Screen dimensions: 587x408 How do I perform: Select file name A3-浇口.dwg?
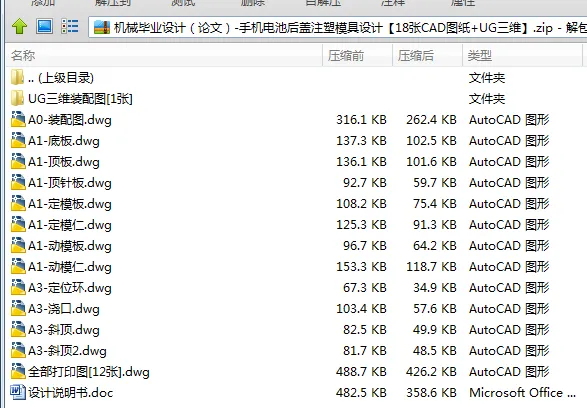coord(64,308)
